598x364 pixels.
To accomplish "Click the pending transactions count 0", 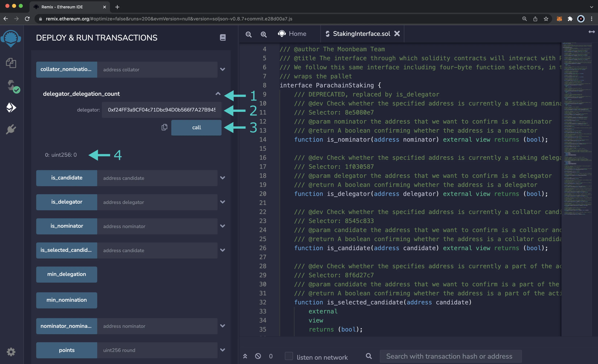I will 271,356.
